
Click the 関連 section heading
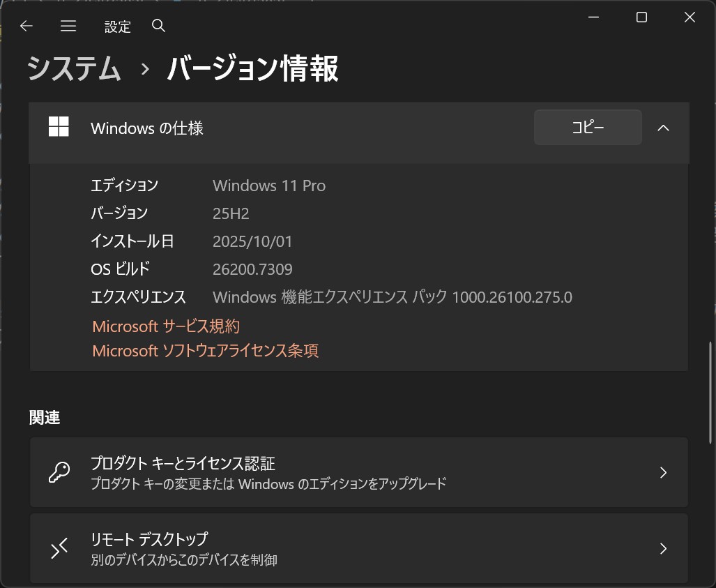(45, 417)
